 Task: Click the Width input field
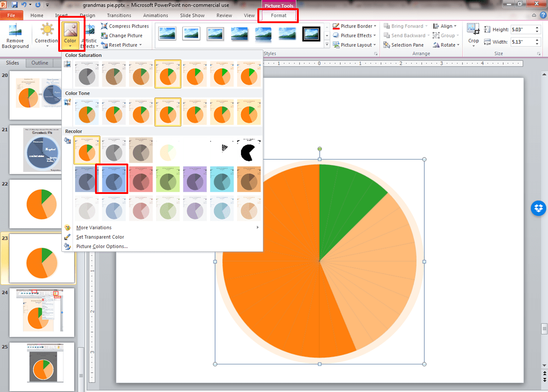[523, 42]
